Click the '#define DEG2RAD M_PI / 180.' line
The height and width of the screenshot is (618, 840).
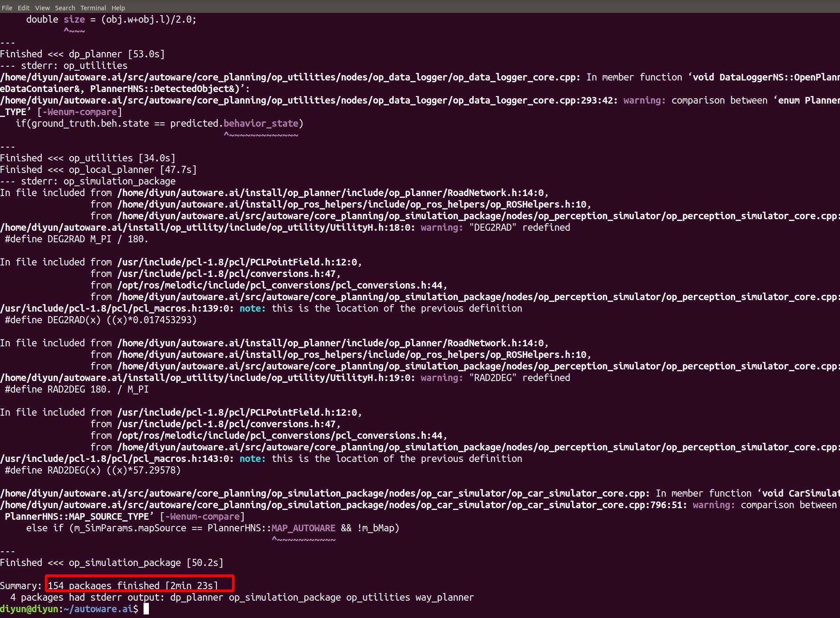(x=76, y=239)
